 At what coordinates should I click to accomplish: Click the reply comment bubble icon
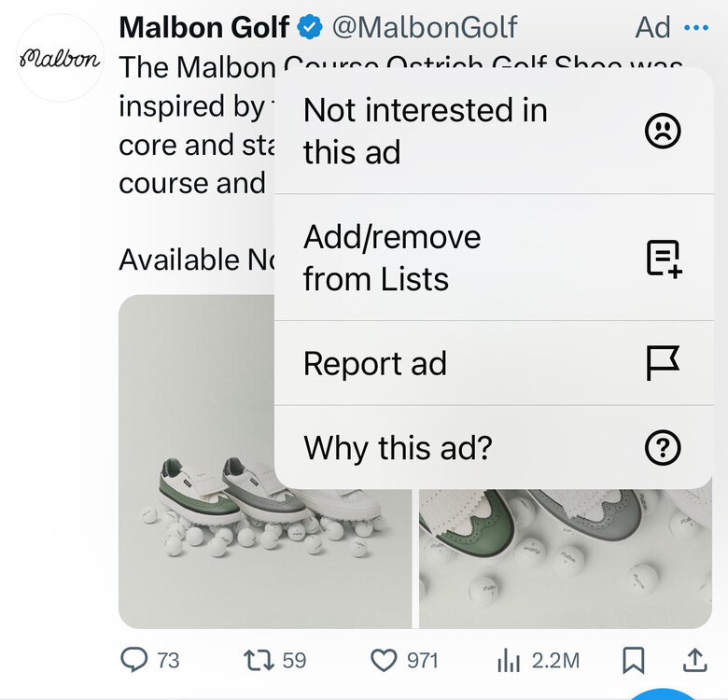click(135, 661)
